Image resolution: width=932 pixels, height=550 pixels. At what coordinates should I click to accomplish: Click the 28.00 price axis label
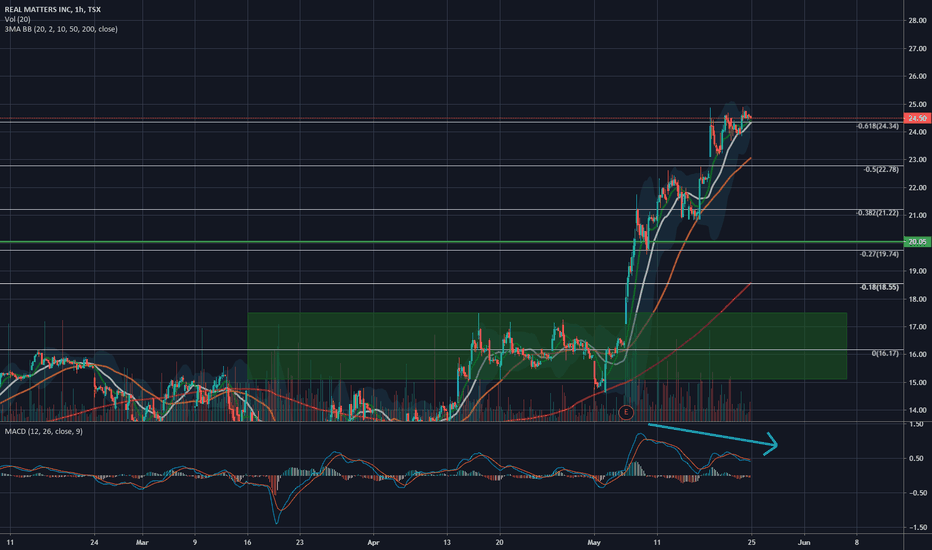click(918, 21)
